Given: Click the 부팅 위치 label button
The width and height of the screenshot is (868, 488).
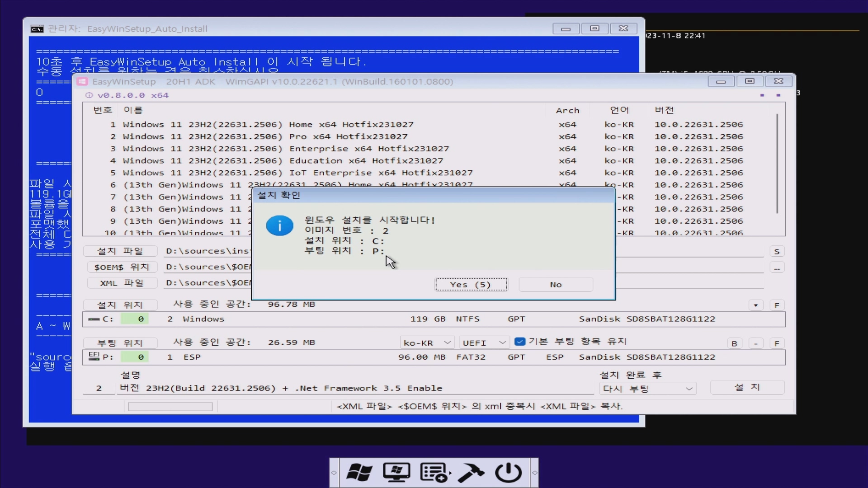Looking at the screenshot, I should tap(120, 343).
